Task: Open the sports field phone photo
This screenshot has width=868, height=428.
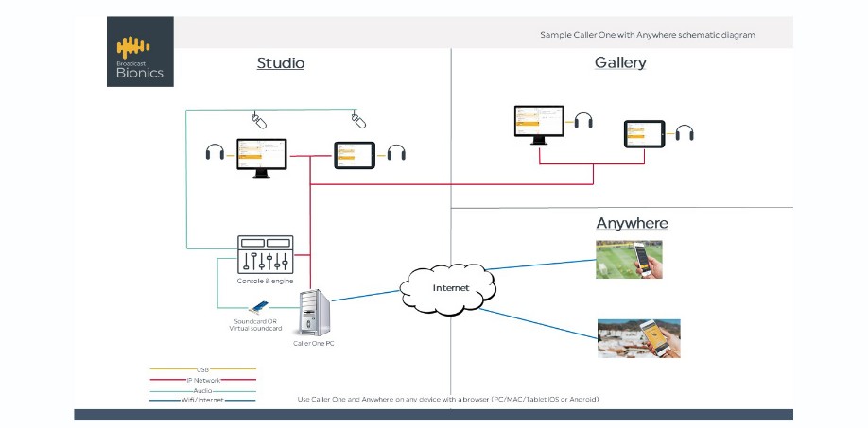Action: pyautogui.click(x=629, y=259)
